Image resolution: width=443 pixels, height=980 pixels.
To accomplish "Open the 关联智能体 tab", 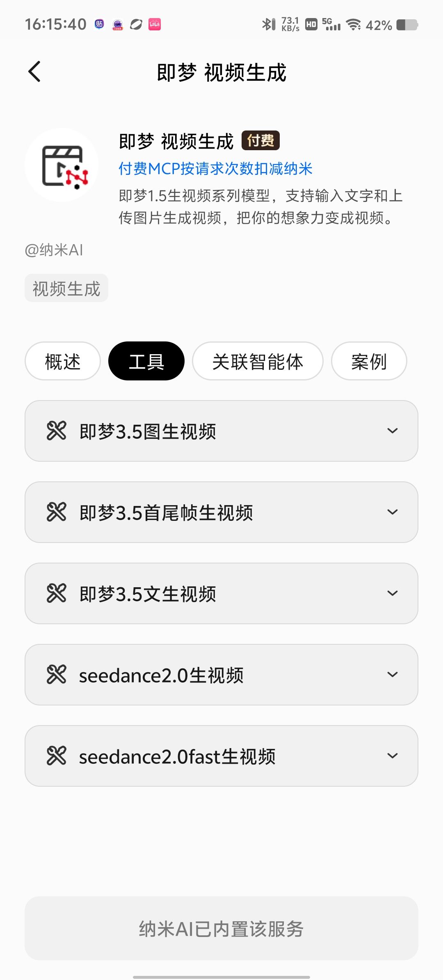I will click(258, 361).
